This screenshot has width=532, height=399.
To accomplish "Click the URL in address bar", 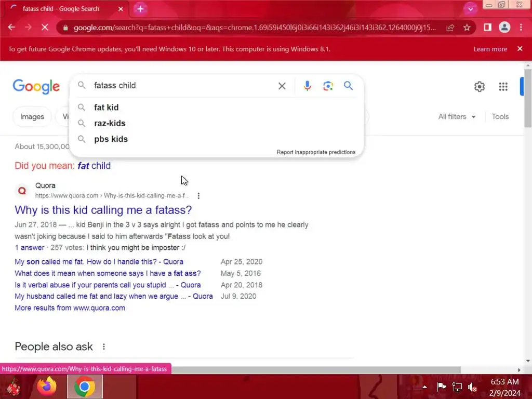I will pyautogui.click(x=255, y=28).
